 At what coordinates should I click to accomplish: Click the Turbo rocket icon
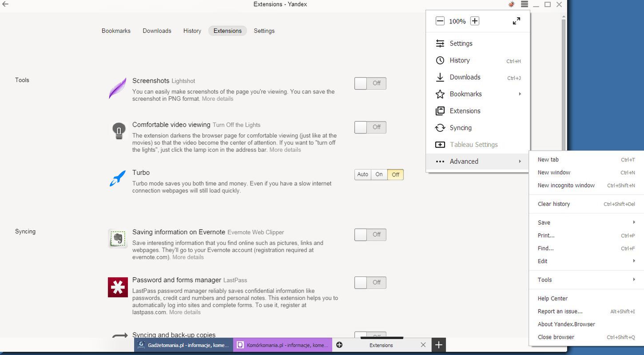click(118, 178)
